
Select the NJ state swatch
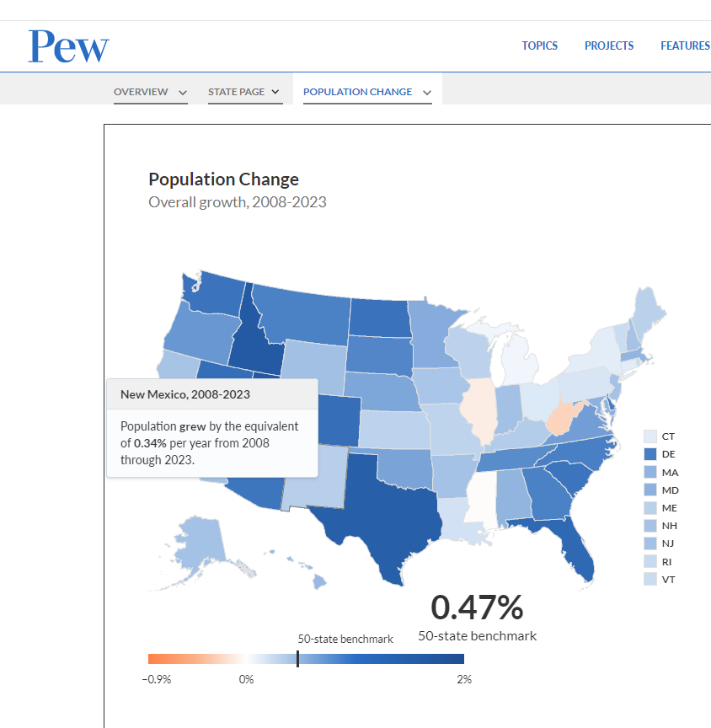(x=650, y=543)
